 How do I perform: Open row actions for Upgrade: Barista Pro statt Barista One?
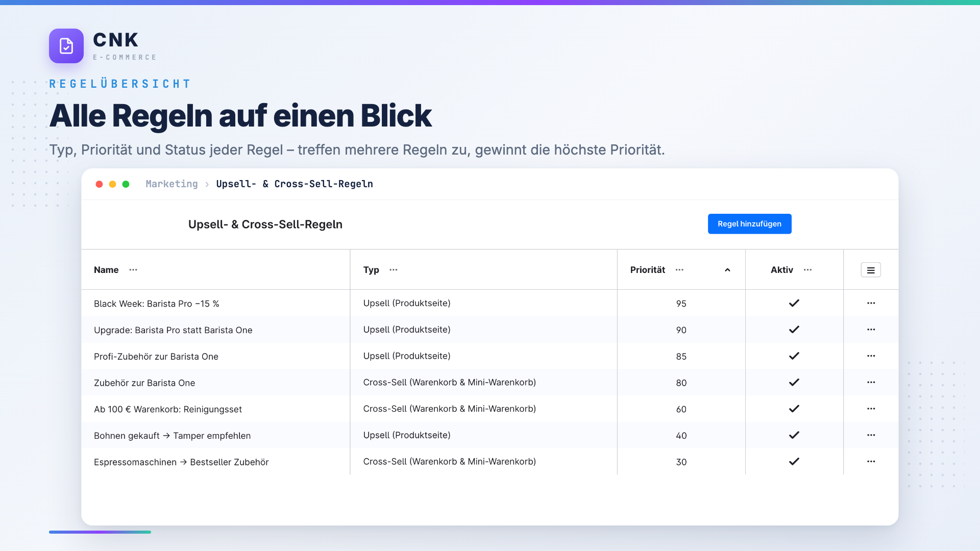pyautogui.click(x=871, y=330)
